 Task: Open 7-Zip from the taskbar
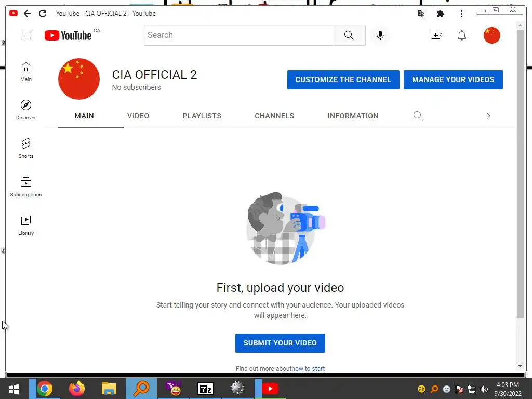206,389
